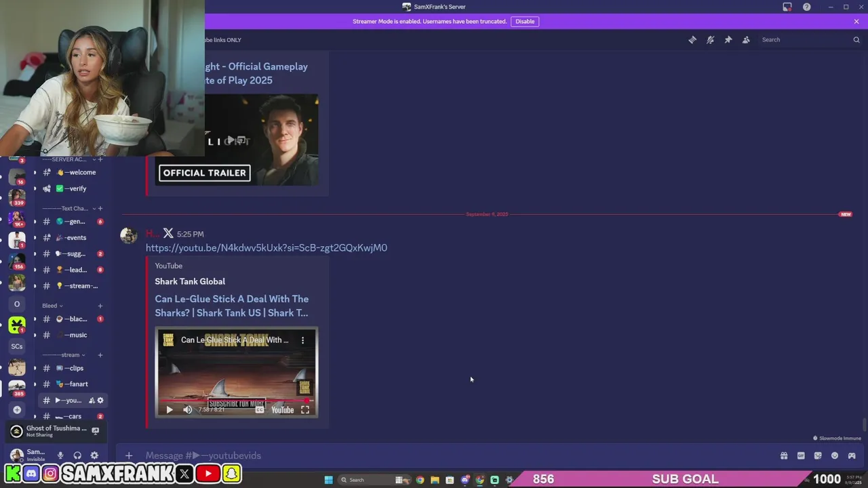Add a channel to stream category

tap(100, 355)
